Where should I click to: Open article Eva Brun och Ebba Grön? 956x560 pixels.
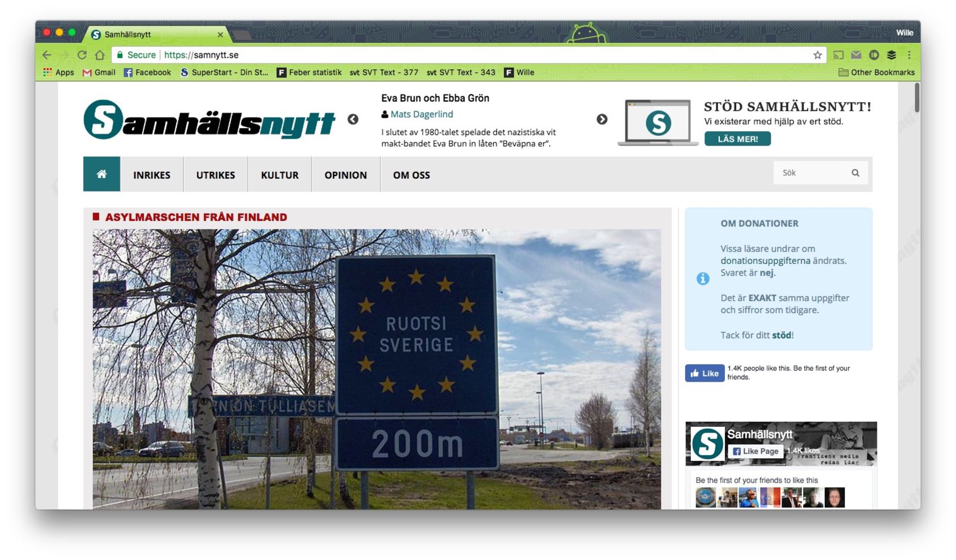coord(436,98)
